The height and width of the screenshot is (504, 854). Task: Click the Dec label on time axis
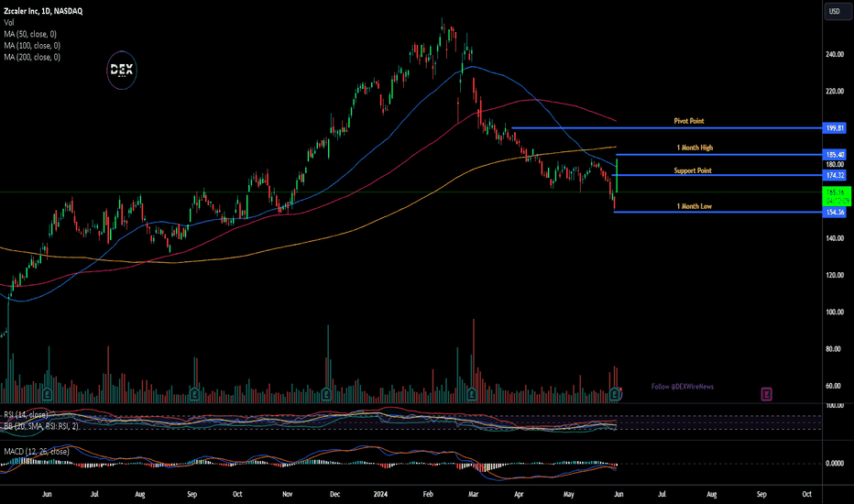pos(335,494)
